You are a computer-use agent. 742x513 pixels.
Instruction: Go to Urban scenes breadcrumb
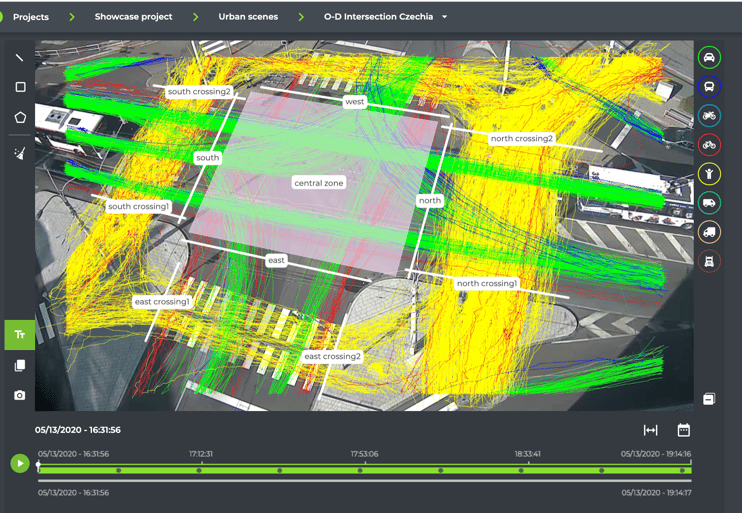[x=248, y=17]
